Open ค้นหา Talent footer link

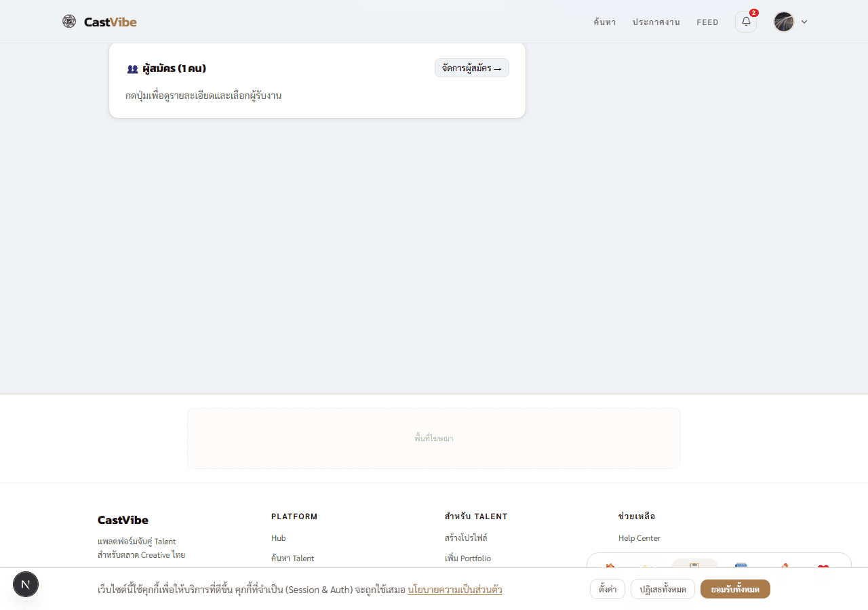click(x=292, y=558)
